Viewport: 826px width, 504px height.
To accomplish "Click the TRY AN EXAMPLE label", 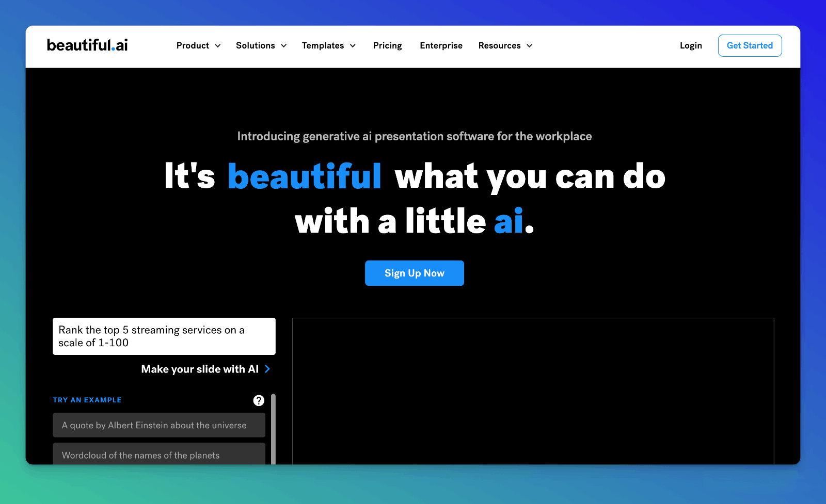I will click(x=87, y=400).
